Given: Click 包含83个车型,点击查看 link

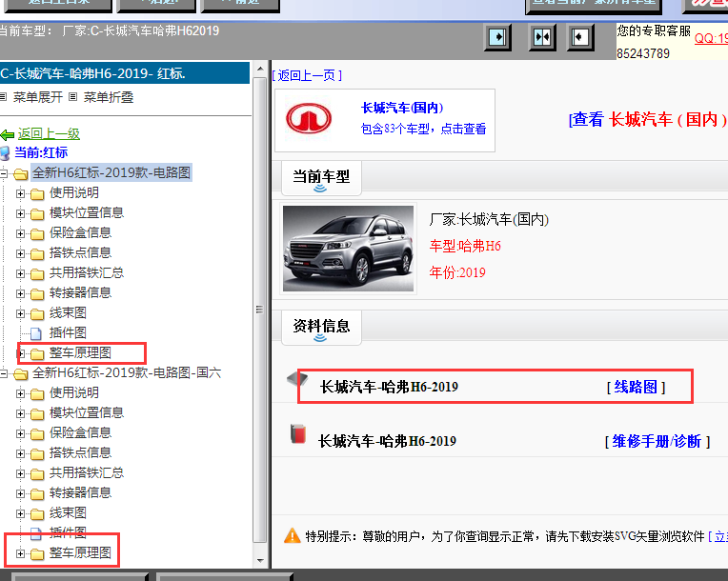Looking at the screenshot, I should click(x=423, y=129).
